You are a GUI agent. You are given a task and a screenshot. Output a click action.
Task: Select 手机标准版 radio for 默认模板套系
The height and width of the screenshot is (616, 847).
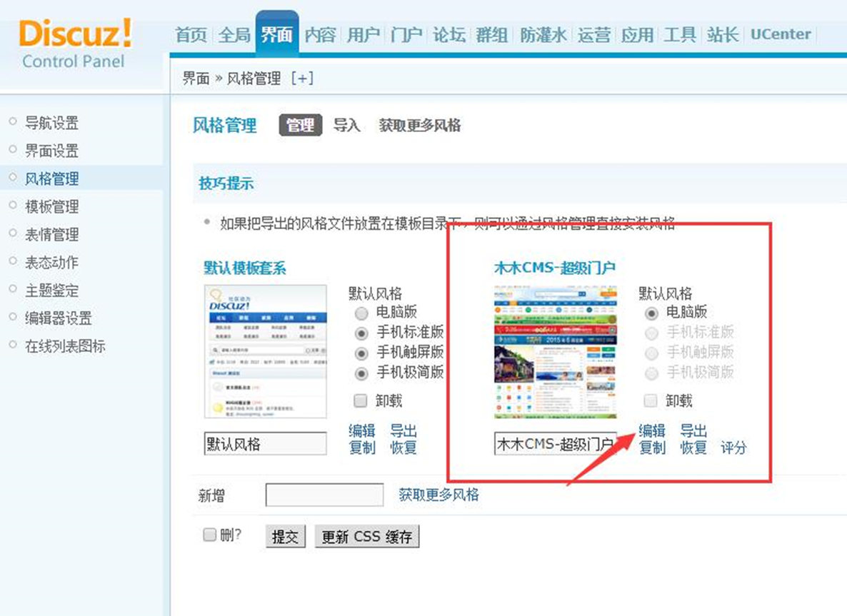tap(361, 333)
